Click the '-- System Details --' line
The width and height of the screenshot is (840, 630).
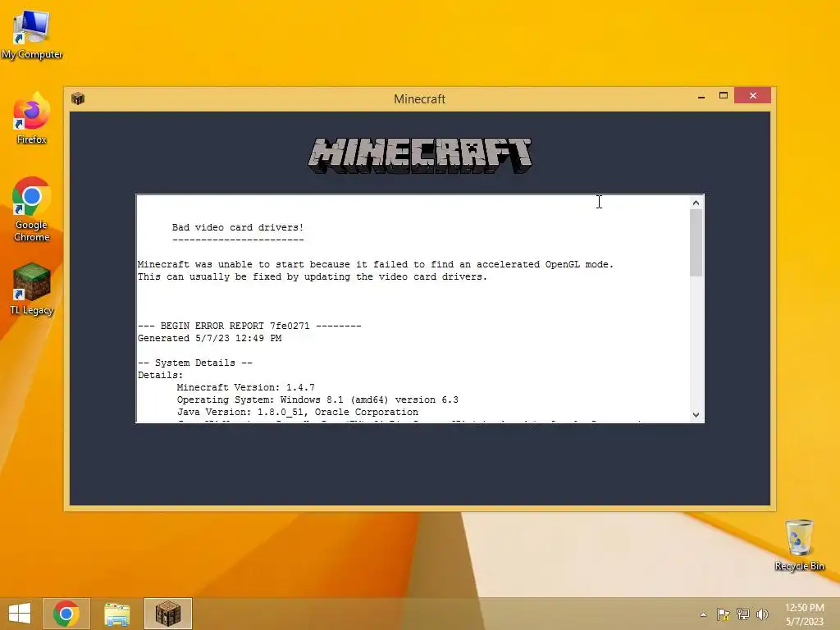[195, 363]
